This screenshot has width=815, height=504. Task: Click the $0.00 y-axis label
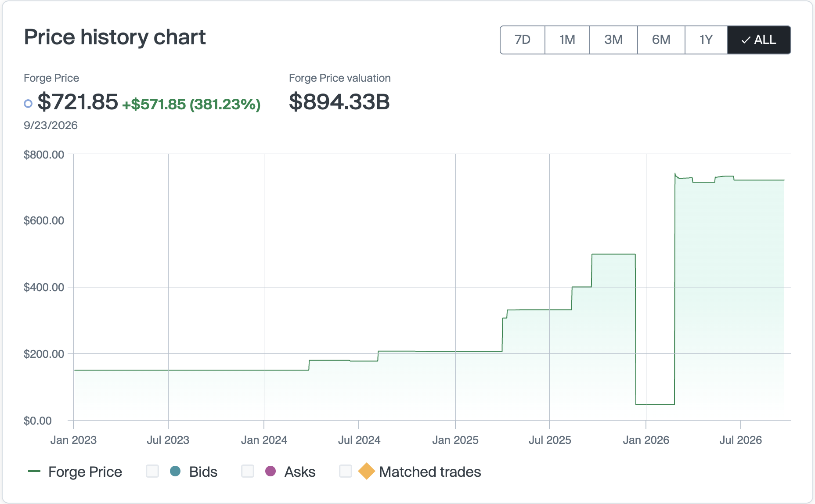coord(38,421)
